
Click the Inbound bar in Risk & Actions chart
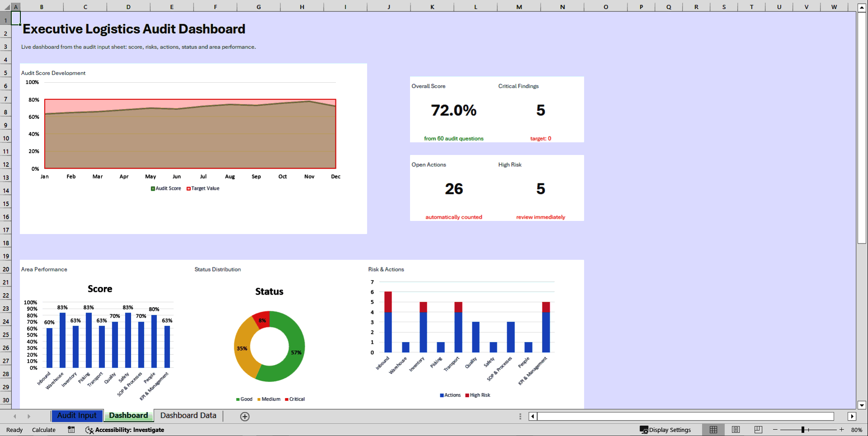[x=388, y=322]
